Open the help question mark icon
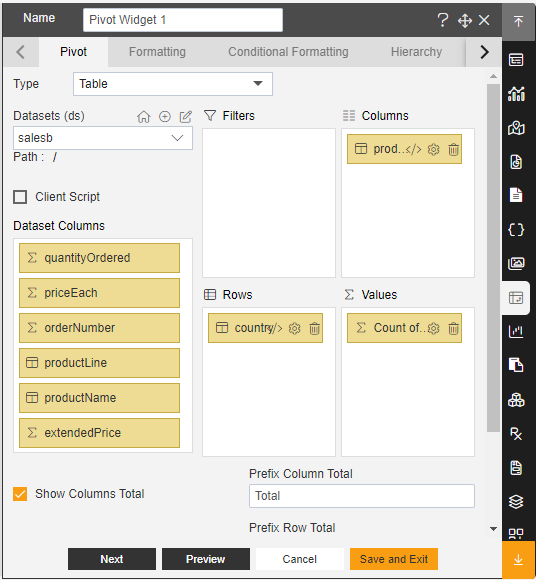This screenshot has width=536, height=580. coord(442,20)
